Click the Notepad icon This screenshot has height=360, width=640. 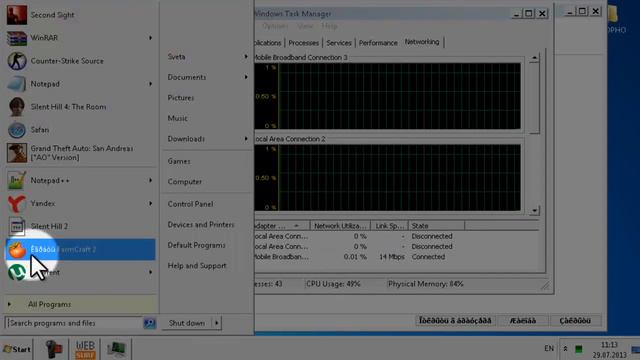coord(17,84)
